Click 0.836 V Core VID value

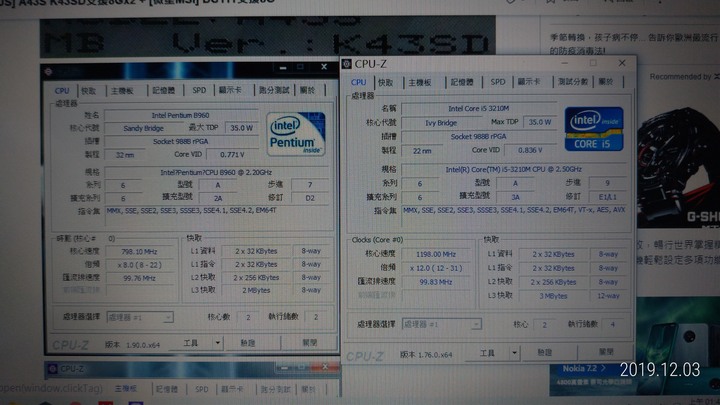coord(530,150)
